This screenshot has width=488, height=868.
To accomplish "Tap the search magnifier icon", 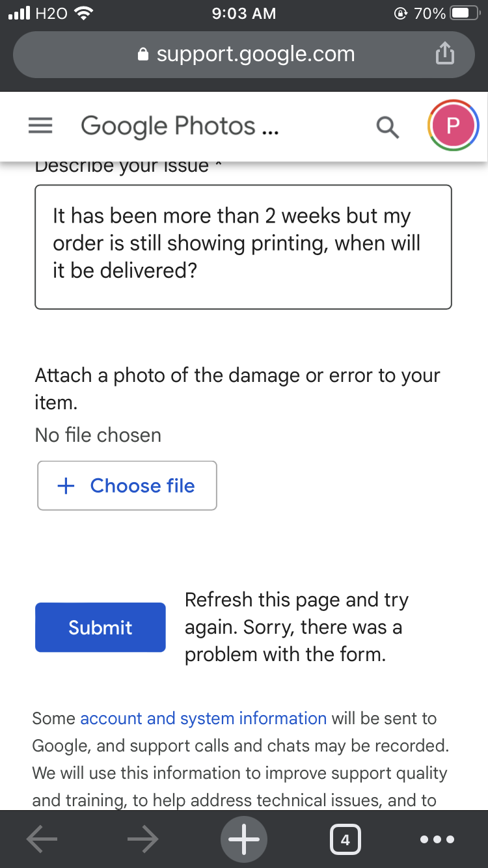I will point(388,127).
